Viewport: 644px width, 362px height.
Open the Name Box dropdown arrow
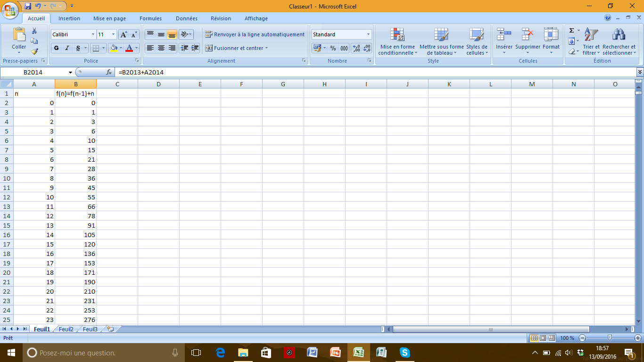pos(70,73)
